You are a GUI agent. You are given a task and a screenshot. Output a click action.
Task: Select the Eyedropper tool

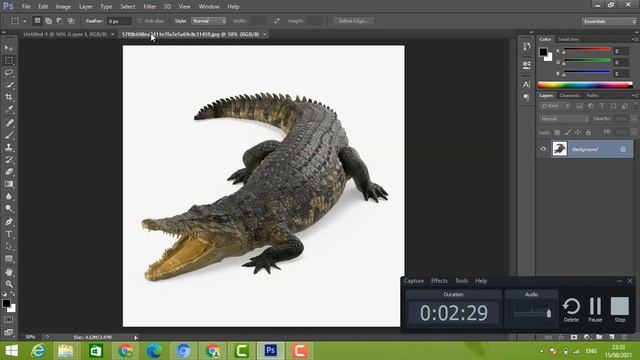click(9, 109)
